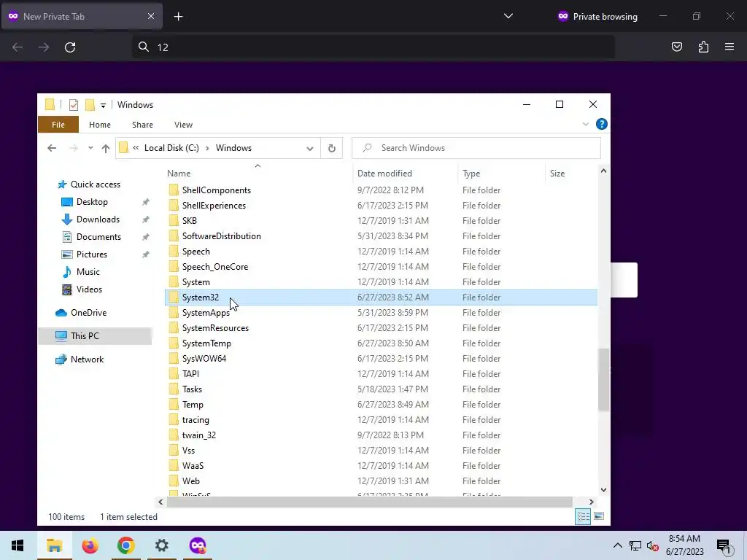Image resolution: width=747 pixels, height=560 pixels.
Task: Open the browser hamburger application menu
Action: 729,47
